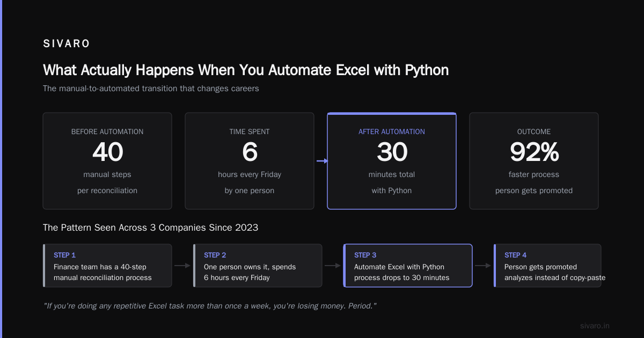Viewport: 644px width, 338px height.
Task: Click 'Person gets promoted' step text
Action: point(541,267)
